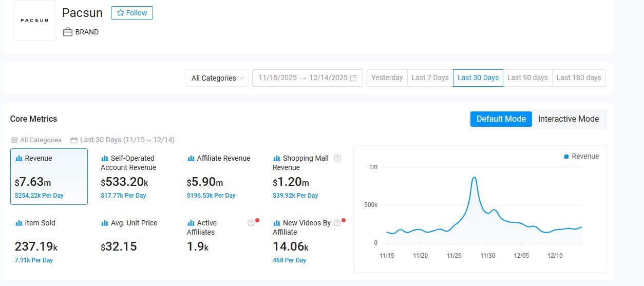Image resolution: width=644 pixels, height=286 pixels.
Task: Click the Self-Operated Account Revenue chart icon
Action: [x=105, y=159]
